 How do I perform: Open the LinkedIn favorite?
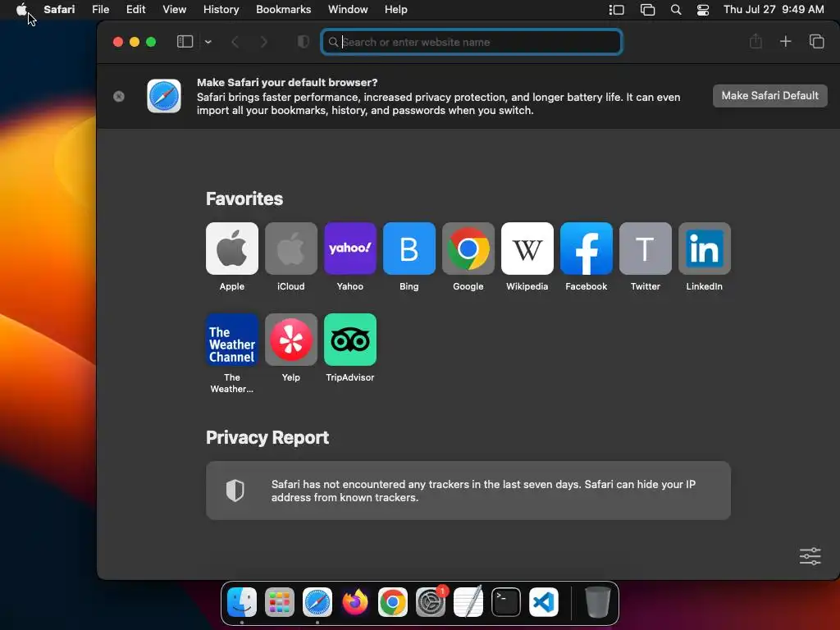coord(705,249)
